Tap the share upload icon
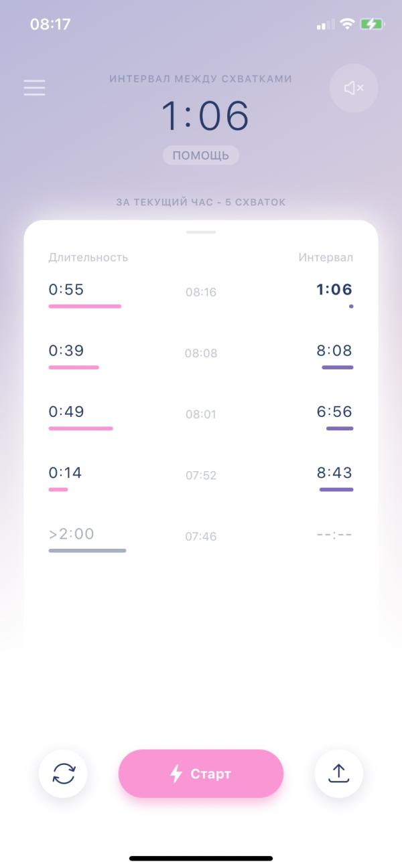 click(339, 774)
